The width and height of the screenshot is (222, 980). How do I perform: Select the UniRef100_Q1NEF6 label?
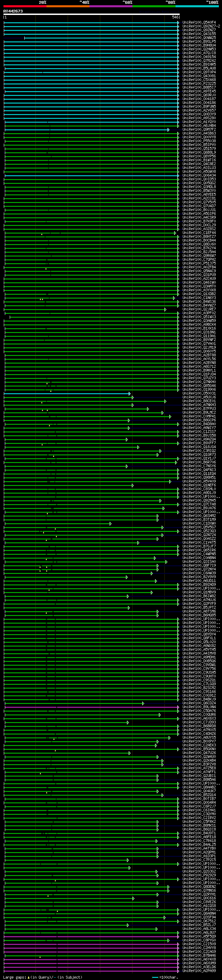click(199, 485)
